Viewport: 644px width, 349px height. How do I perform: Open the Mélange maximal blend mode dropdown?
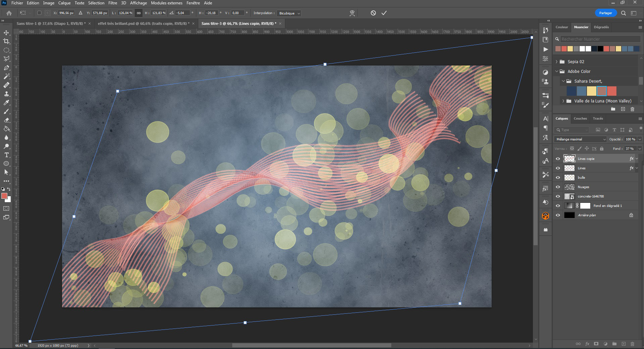pos(581,139)
